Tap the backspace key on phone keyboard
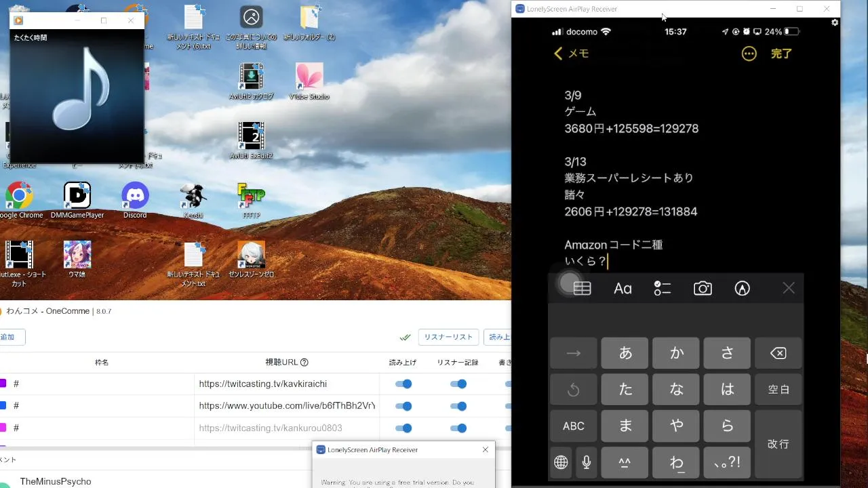The height and width of the screenshot is (488, 868). tap(778, 353)
